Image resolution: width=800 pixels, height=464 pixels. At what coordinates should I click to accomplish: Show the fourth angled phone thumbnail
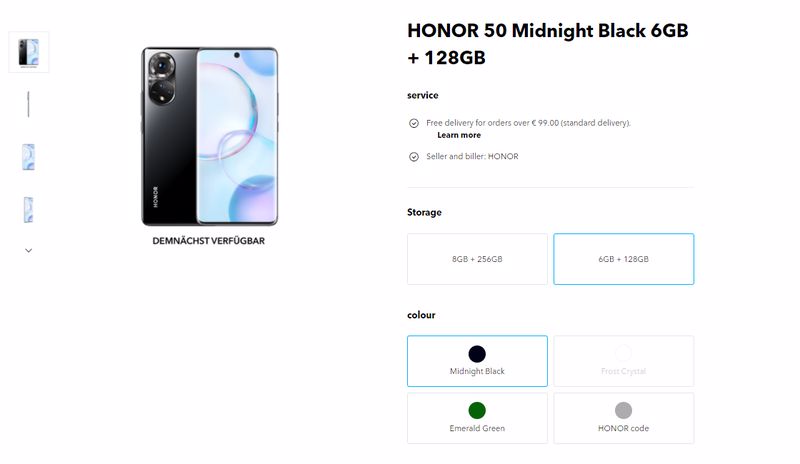(x=29, y=210)
